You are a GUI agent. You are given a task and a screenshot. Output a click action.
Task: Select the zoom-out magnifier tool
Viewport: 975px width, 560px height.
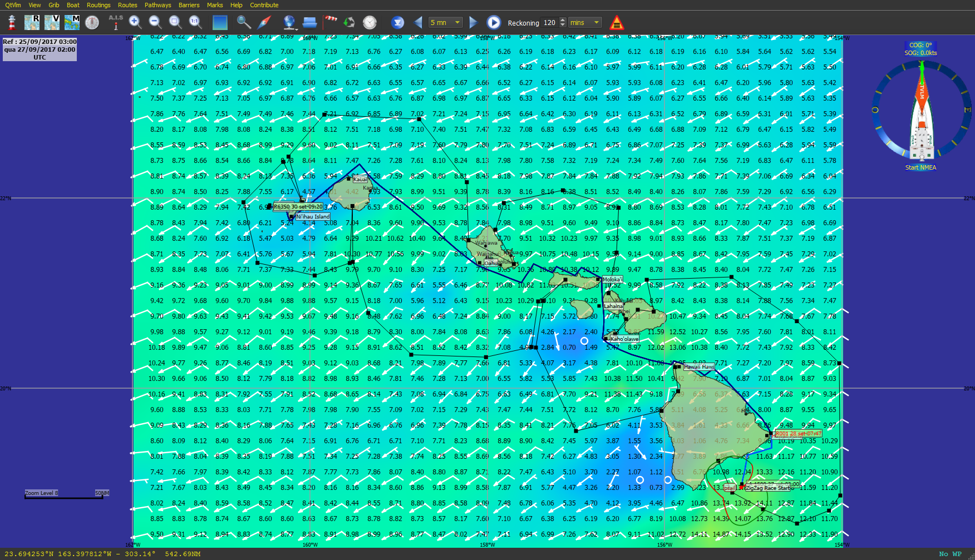[x=155, y=22]
